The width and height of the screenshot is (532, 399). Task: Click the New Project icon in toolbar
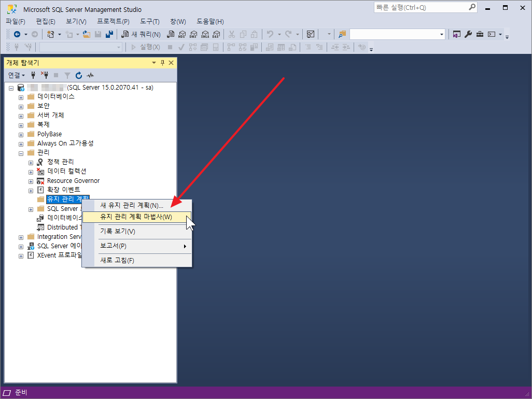coord(50,34)
